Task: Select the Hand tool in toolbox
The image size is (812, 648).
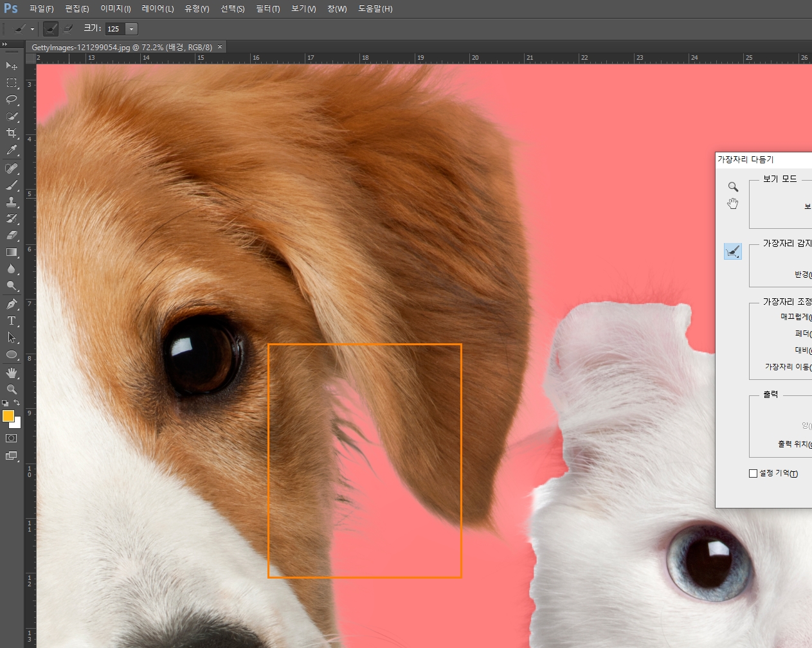Action: click(12, 373)
